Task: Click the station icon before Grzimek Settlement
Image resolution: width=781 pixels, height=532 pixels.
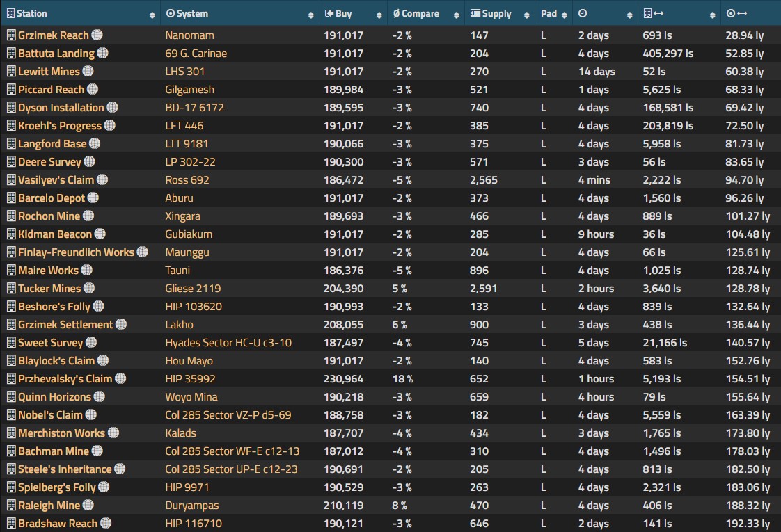Action: click(11, 324)
